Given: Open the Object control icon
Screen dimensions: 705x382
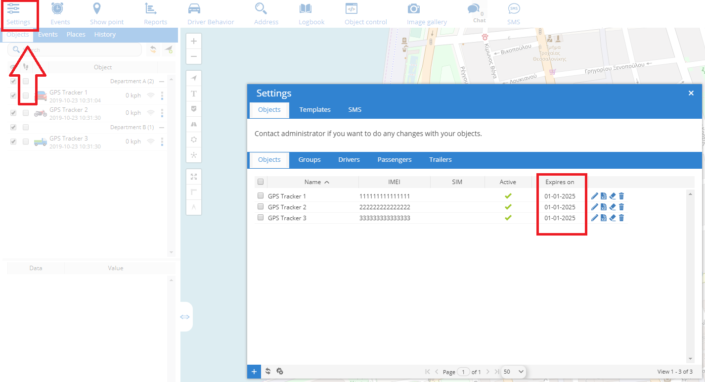Looking at the screenshot, I should coord(351,9).
